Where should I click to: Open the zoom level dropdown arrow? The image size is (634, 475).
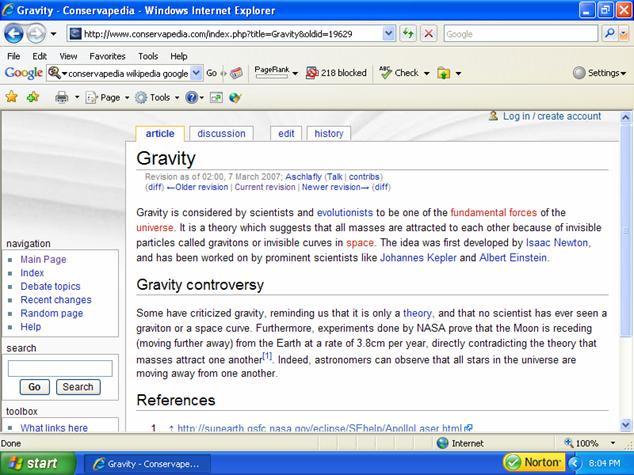613,443
